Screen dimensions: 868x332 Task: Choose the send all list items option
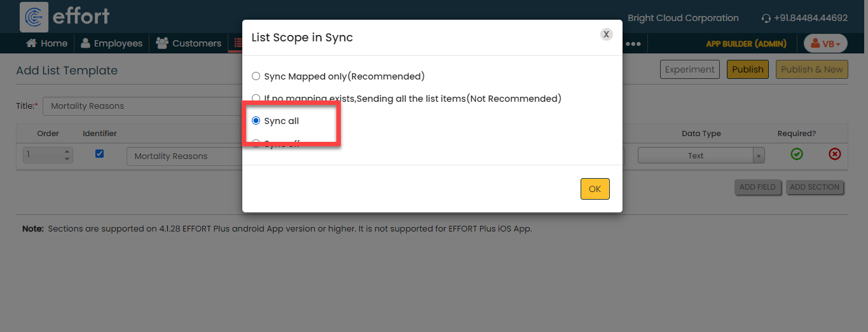tap(256, 99)
